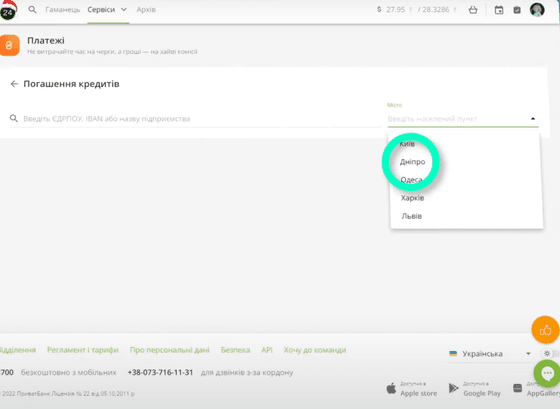This screenshot has width=560, height=409.
Task: Open the shopping basket icon
Action: click(473, 10)
